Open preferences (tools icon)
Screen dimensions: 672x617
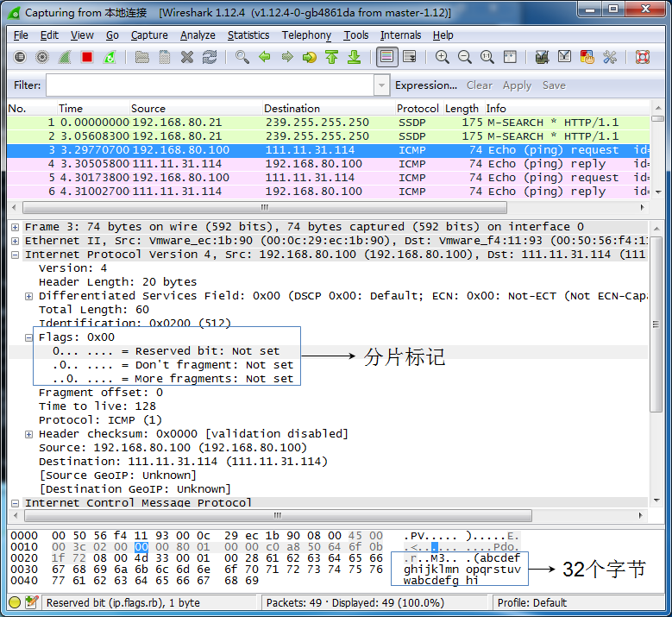(x=609, y=57)
